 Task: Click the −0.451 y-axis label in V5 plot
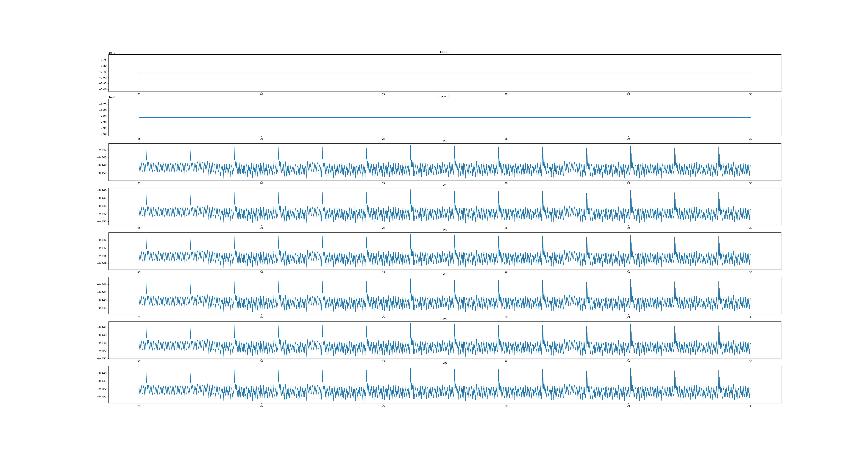click(102, 359)
